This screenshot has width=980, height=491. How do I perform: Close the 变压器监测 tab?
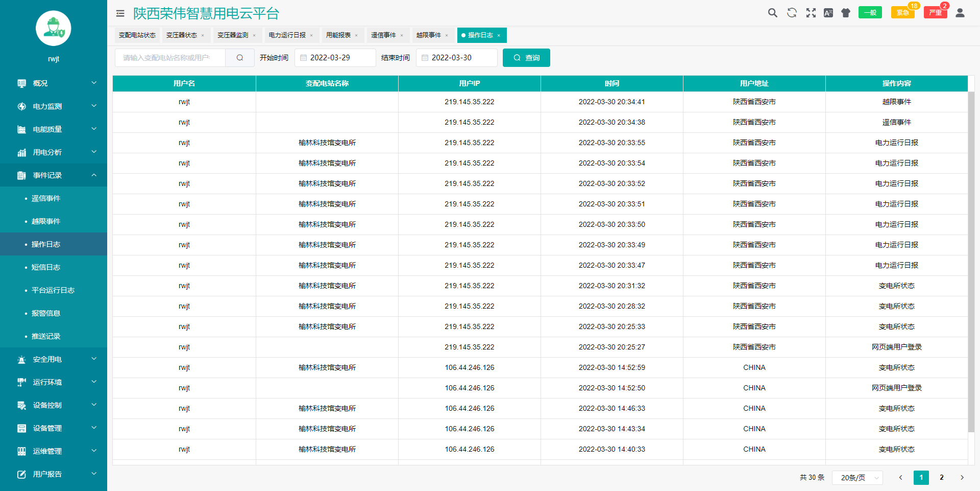pos(254,36)
